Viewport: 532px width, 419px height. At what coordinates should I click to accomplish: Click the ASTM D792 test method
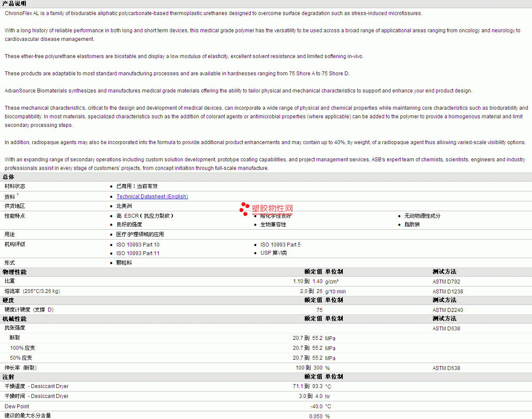[446, 282]
